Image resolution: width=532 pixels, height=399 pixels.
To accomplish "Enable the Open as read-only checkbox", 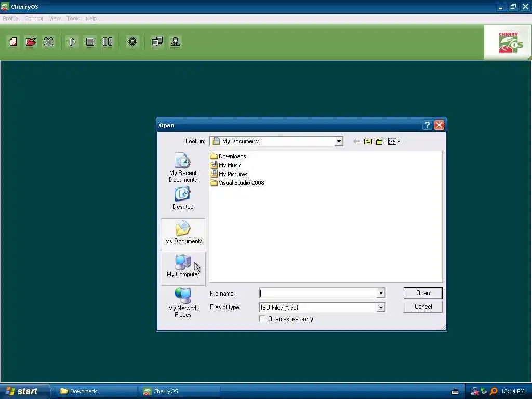I will 262,319.
